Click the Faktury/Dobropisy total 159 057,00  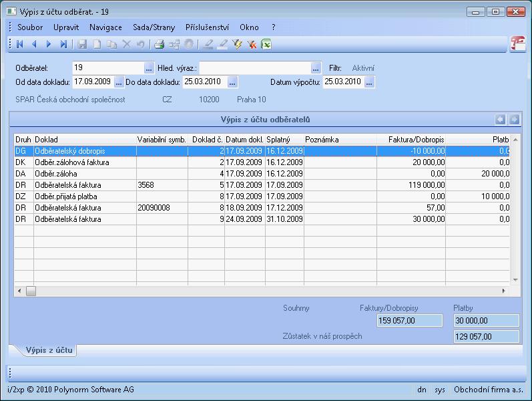pos(410,320)
